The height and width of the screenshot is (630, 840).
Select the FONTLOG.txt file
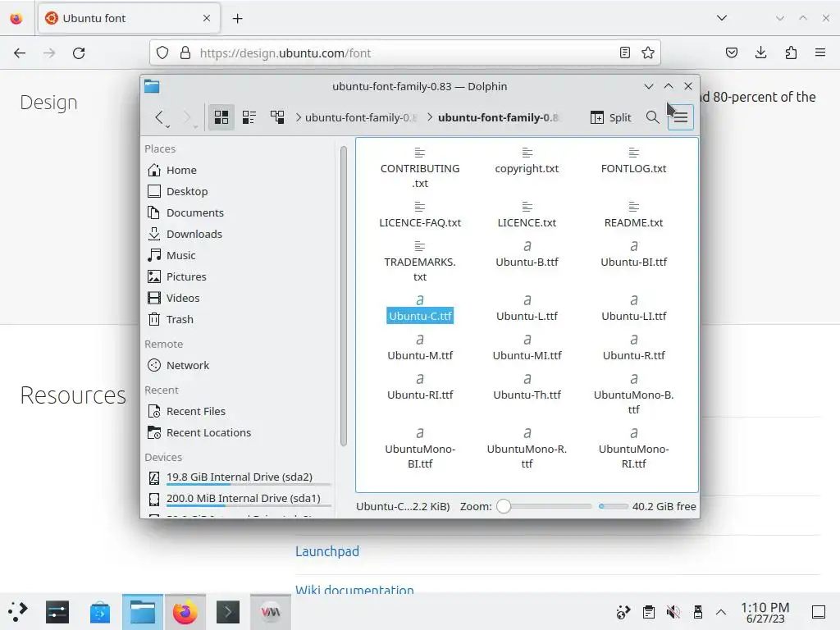click(634, 161)
